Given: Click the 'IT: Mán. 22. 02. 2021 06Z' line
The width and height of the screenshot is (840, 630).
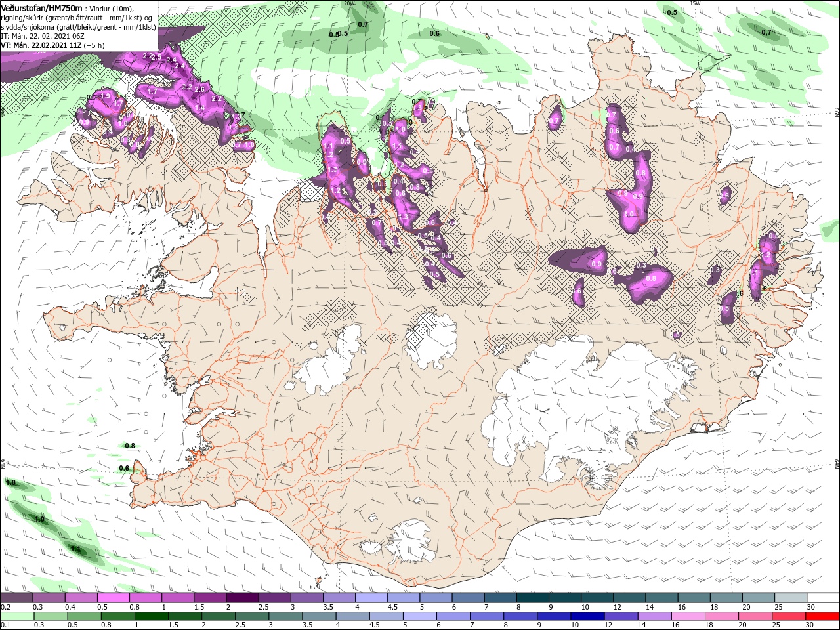Looking at the screenshot, I should click(44, 35).
